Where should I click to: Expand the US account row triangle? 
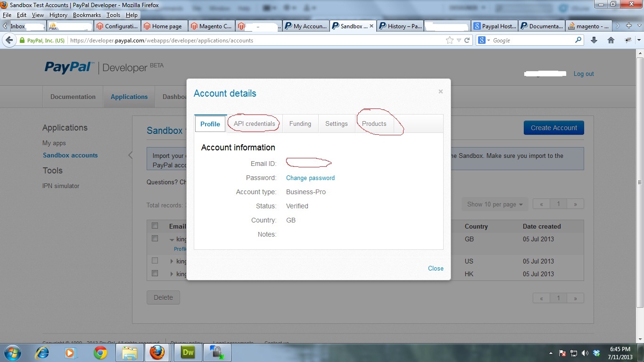pos(172,261)
